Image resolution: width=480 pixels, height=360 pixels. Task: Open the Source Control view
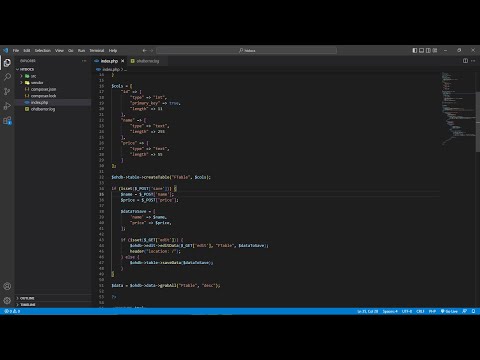click(7, 91)
